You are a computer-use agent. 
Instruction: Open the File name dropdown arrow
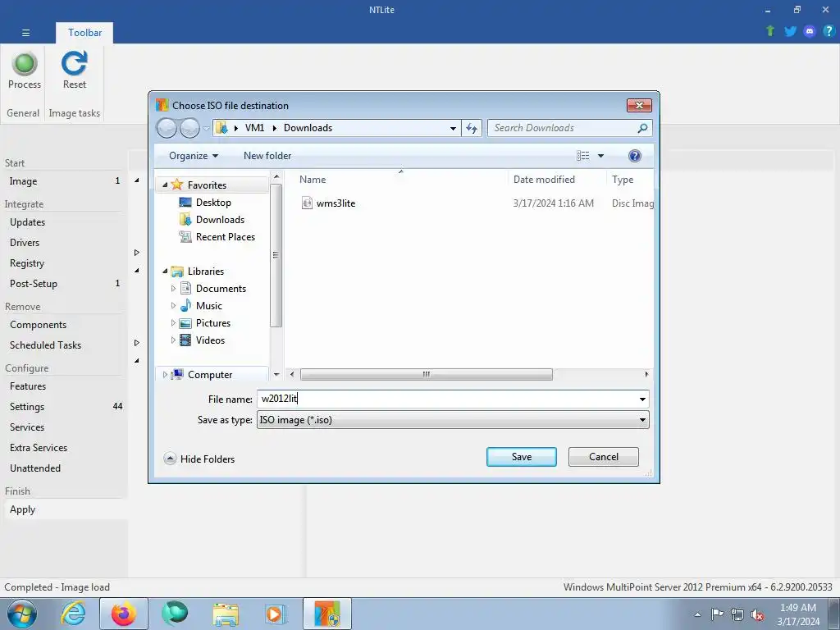pyautogui.click(x=642, y=399)
